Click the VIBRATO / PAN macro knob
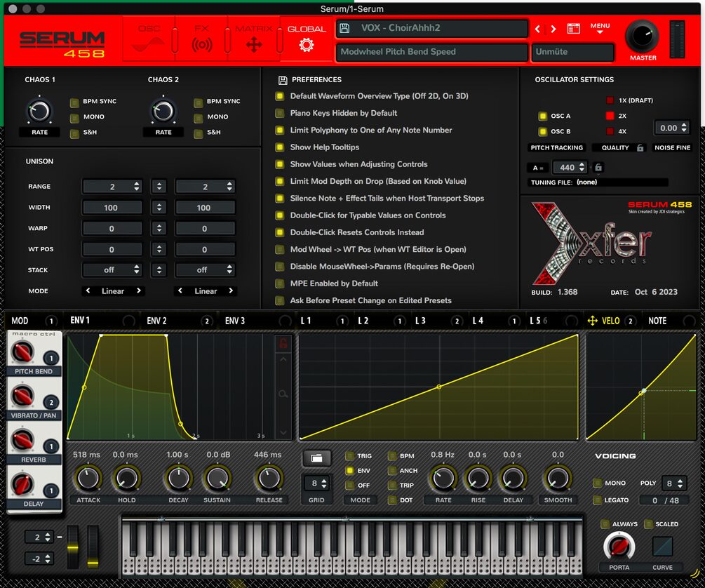 tap(22, 396)
